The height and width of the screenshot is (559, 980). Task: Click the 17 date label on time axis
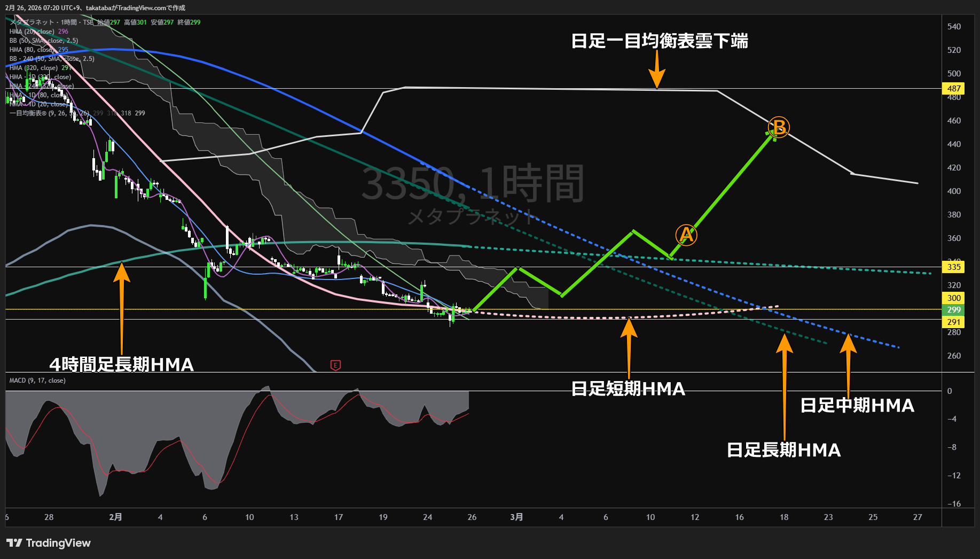click(339, 517)
